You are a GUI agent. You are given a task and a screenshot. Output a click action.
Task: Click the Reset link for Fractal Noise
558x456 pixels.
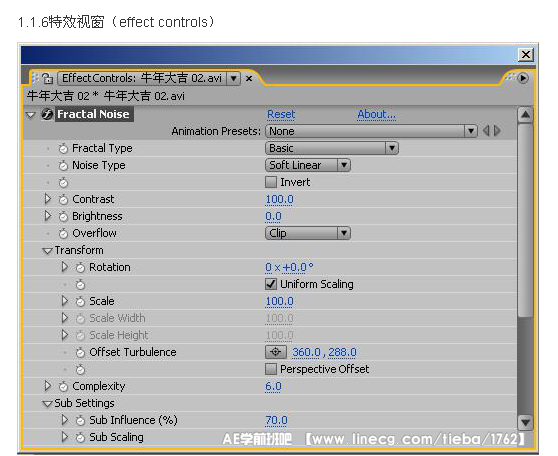pyautogui.click(x=281, y=114)
